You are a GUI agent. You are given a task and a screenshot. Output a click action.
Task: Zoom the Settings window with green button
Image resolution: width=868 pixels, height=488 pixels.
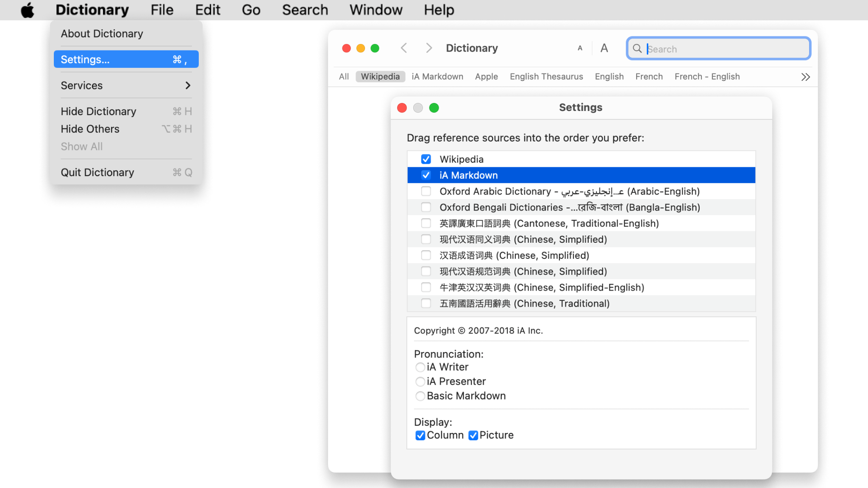pos(434,108)
